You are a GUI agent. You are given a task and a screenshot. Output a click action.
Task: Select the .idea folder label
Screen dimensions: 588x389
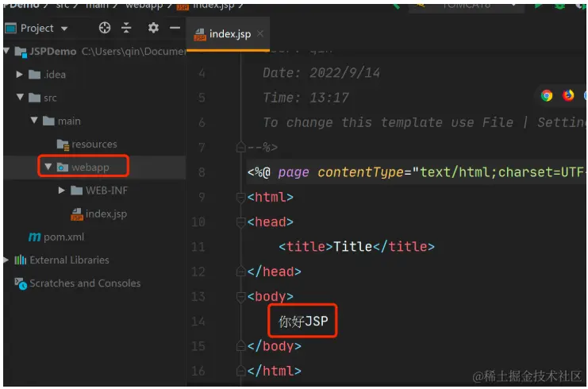coord(55,75)
